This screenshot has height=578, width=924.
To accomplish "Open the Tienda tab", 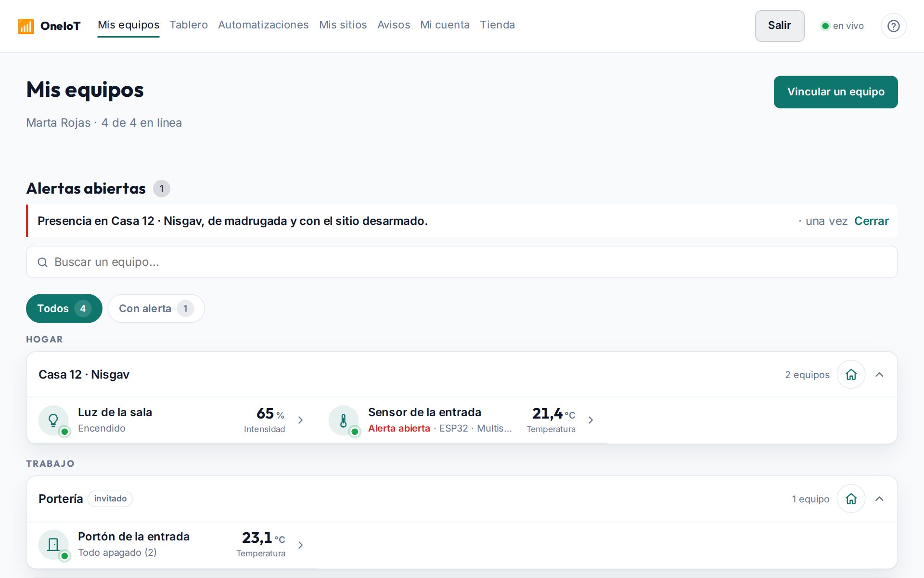I will point(497,25).
